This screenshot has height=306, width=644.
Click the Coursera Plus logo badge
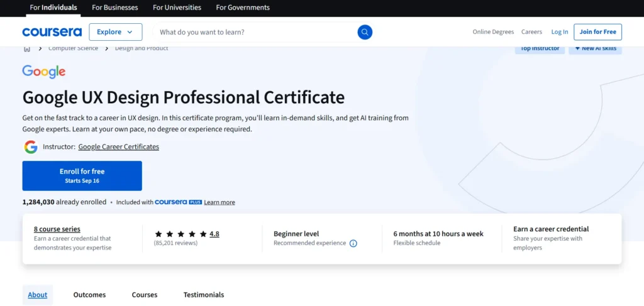coord(178,202)
